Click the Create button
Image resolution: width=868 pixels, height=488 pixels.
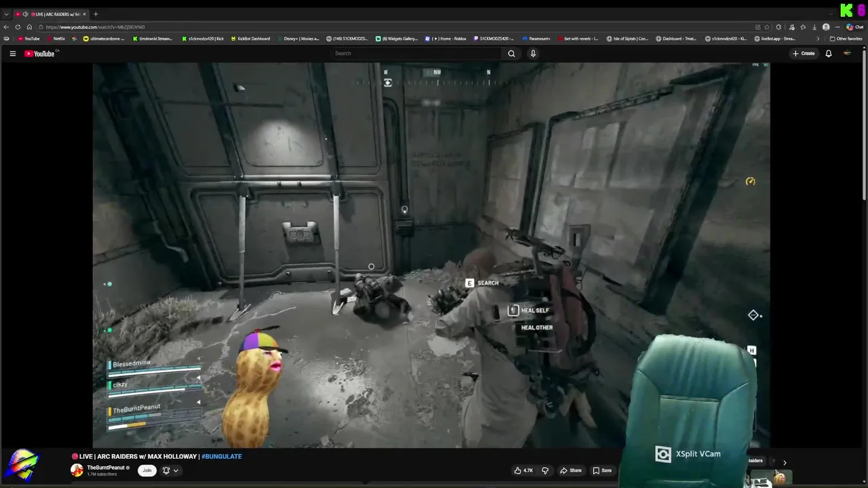pos(804,54)
